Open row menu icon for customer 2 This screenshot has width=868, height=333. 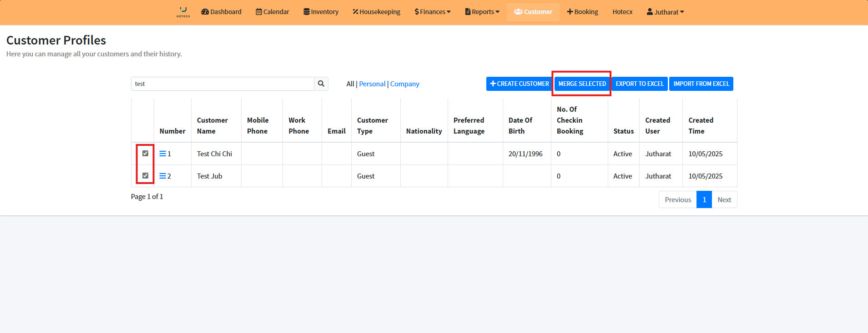pyautogui.click(x=162, y=176)
